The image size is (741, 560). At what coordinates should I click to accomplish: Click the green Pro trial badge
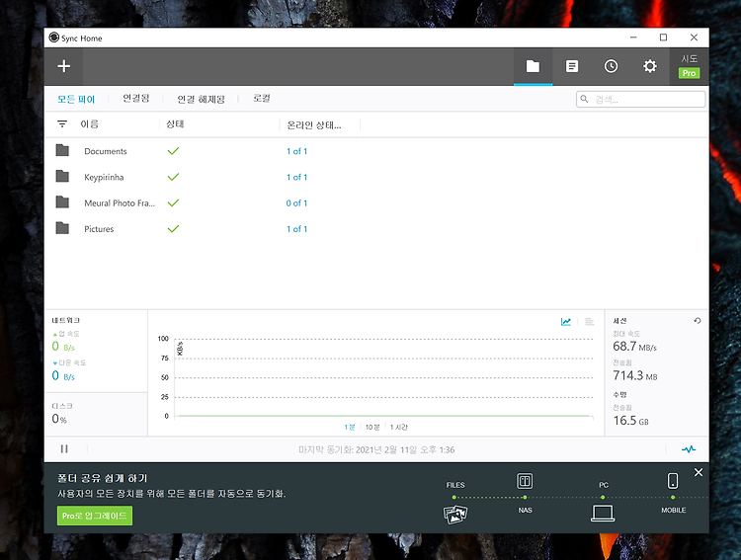pyautogui.click(x=689, y=73)
